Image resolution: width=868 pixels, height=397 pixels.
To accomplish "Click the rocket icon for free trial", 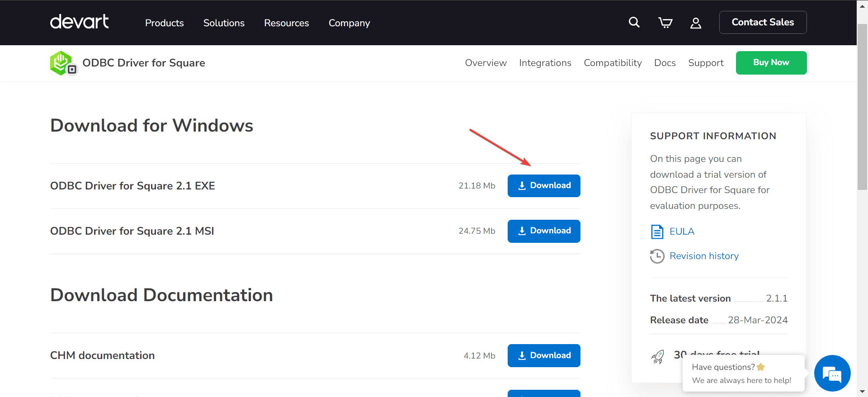I will [658, 356].
